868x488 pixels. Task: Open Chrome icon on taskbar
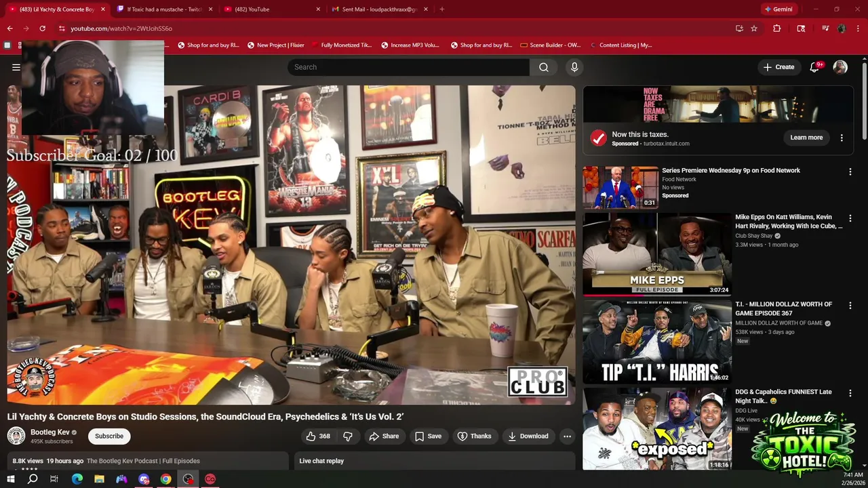click(165, 479)
